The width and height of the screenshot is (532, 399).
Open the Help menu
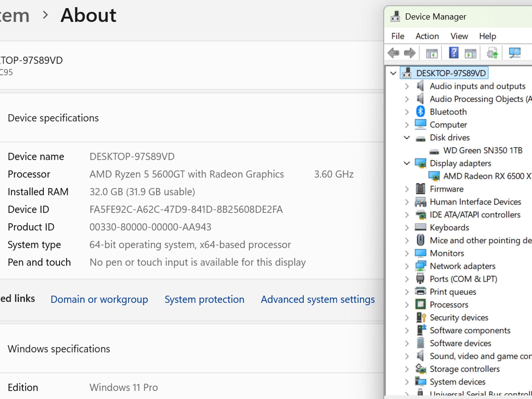[487, 36]
